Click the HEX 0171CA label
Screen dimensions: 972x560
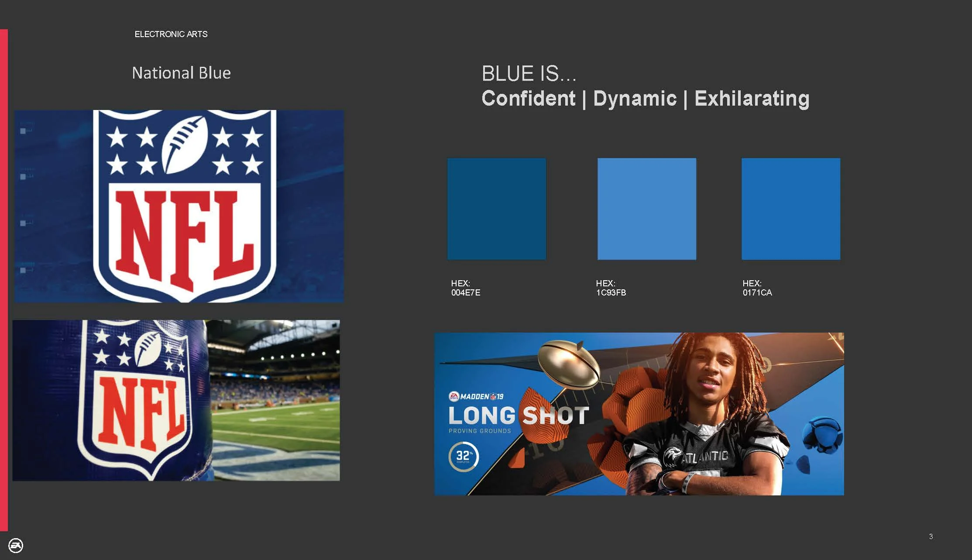click(x=757, y=288)
